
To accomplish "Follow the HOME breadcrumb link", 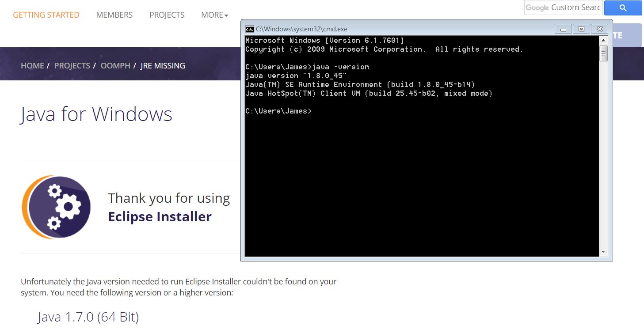I will click(x=32, y=66).
